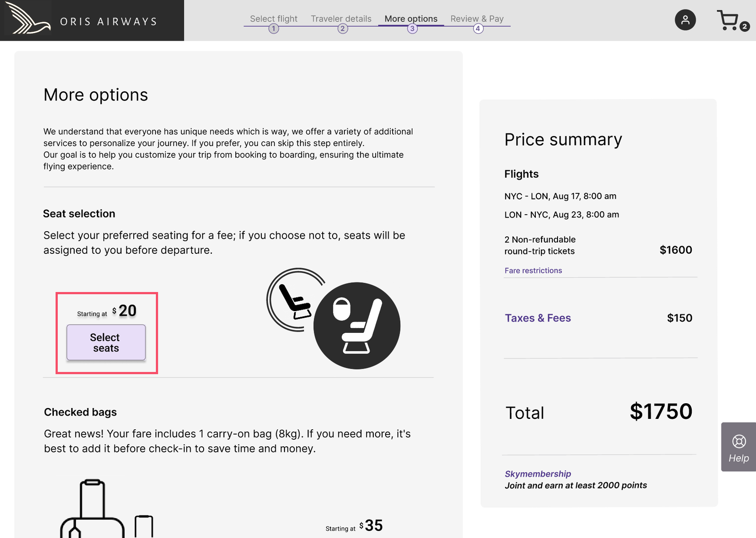Screen dimensions: 756x538
Task: Open the Fare restrictions link
Action: tap(533, 270)
